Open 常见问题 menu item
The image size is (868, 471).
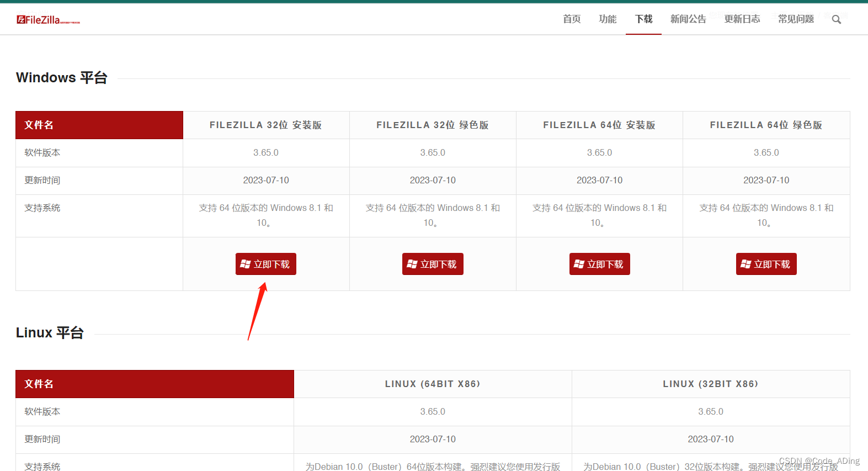point(796,19)
